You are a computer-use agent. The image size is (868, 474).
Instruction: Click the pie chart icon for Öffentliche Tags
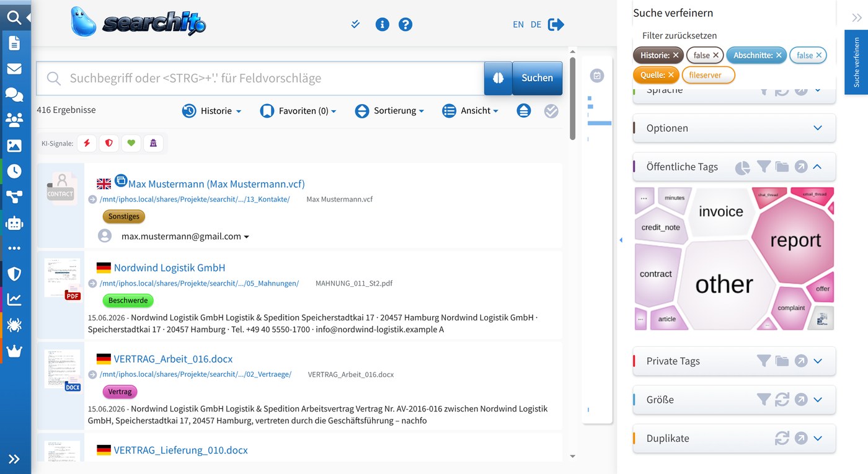742,167
